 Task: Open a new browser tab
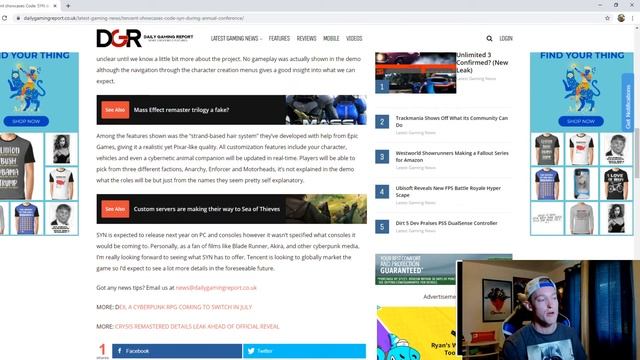pyautogui.click(x=68, y=6)
